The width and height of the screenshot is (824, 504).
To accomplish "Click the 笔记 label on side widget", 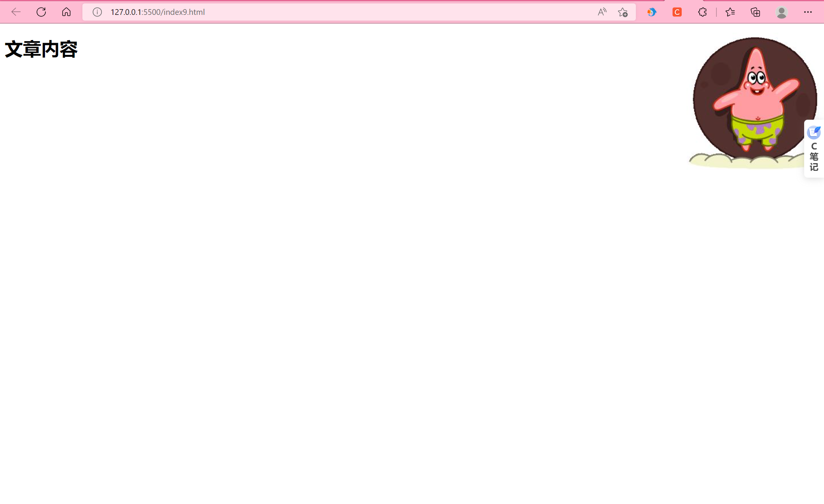I will click(x=814, y=162).
